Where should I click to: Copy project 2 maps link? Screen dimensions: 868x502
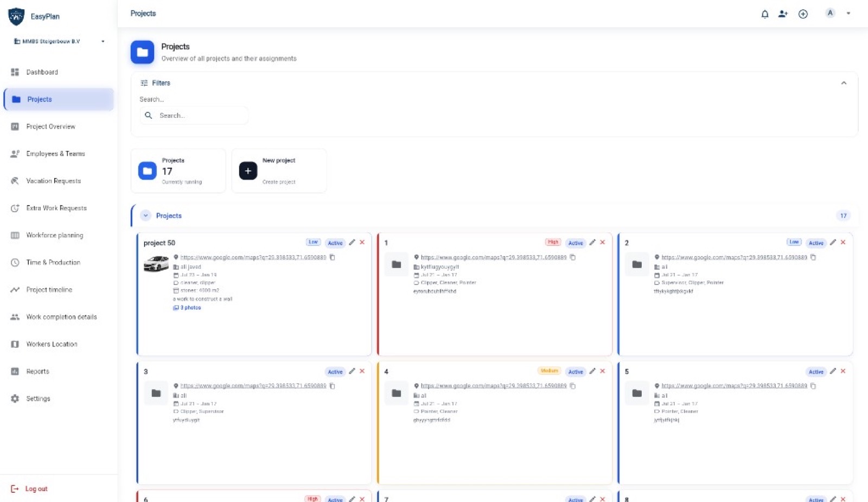point(813,257)
